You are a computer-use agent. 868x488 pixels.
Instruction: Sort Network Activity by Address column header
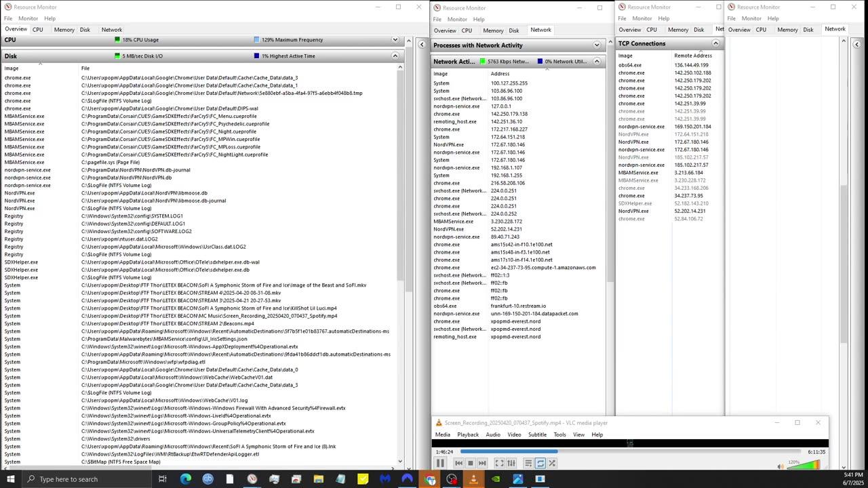[x=547, y=73]
